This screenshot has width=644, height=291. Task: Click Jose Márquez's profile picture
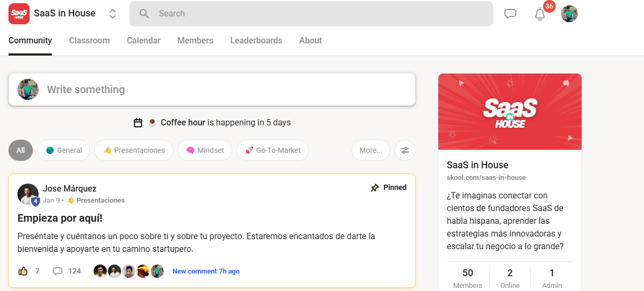coord(28,194)
